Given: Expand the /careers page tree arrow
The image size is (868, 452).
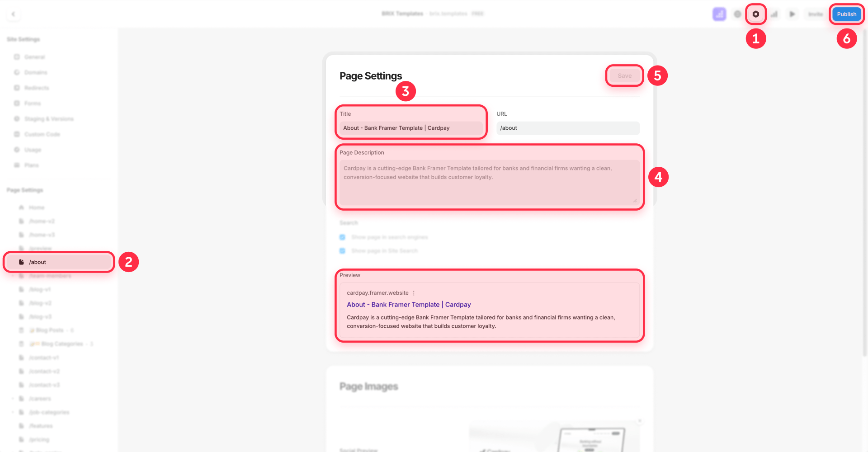Looking at the screenshot, I should point(13,399).
